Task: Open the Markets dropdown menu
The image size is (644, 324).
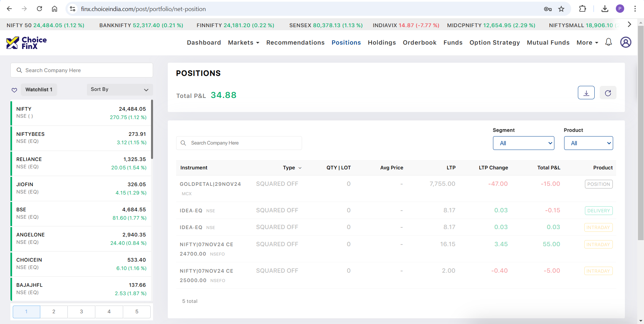Action: [244, 43]
